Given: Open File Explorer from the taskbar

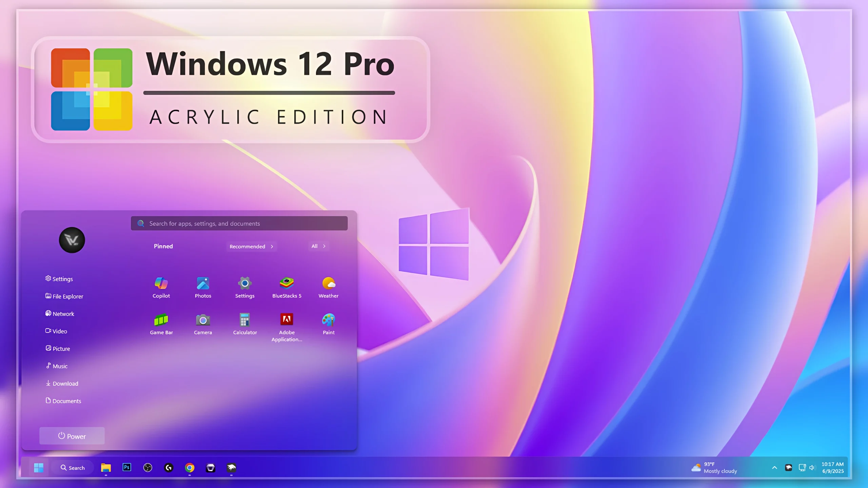Looking at the screenshot, I should (106, 468).
